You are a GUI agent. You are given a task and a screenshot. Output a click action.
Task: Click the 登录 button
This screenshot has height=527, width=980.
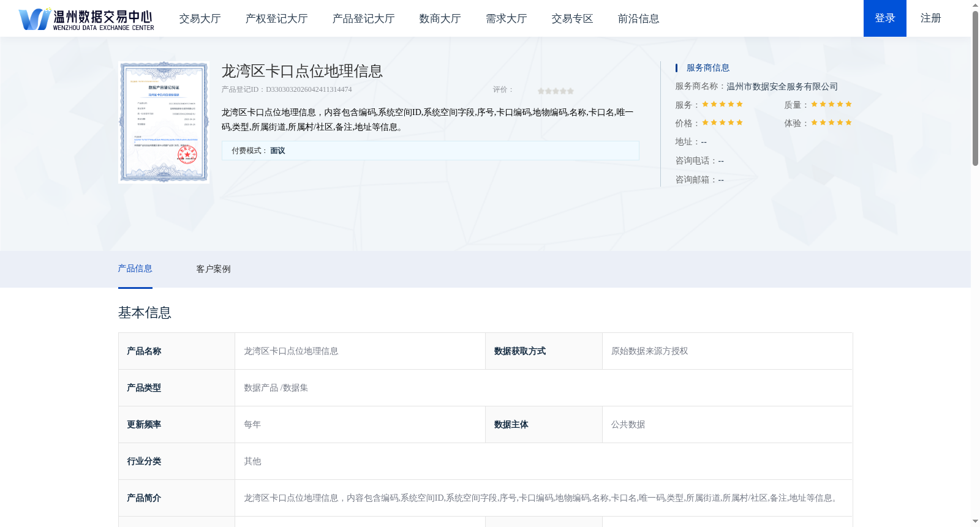[885, 18]
